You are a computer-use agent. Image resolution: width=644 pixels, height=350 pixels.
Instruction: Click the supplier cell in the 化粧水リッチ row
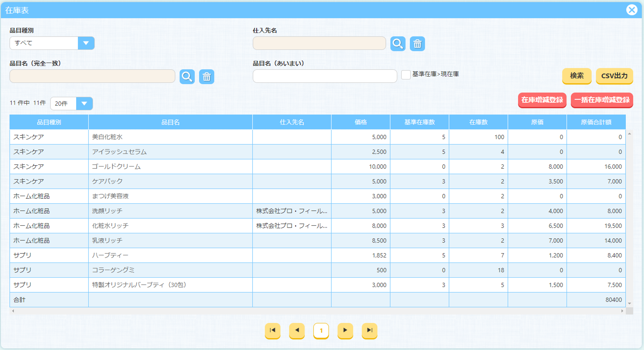pos(292,226)
